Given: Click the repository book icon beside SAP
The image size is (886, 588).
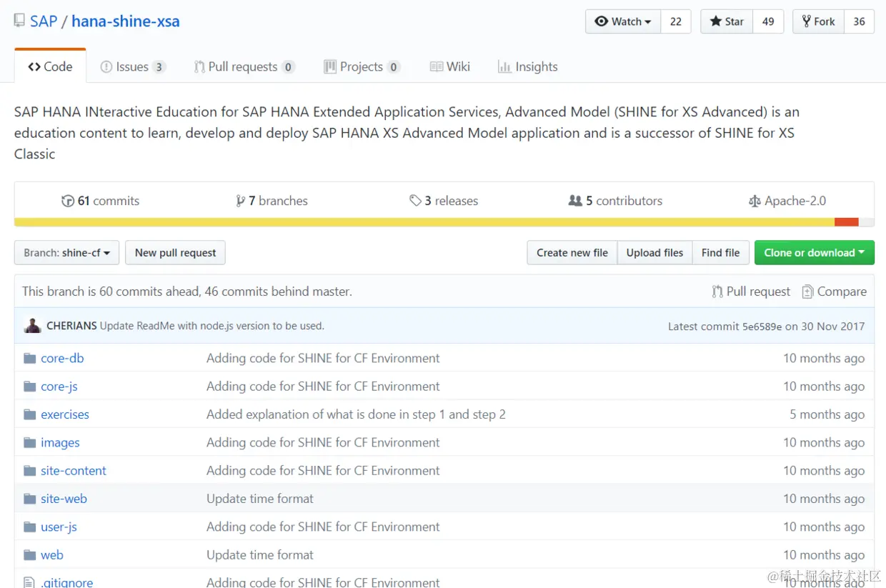Looking at the screenshot, I should pyautogui.click(x=19, y=21).
